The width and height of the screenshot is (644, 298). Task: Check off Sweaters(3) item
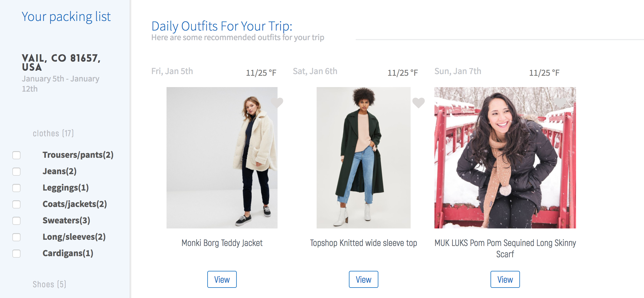pos(16,221)
